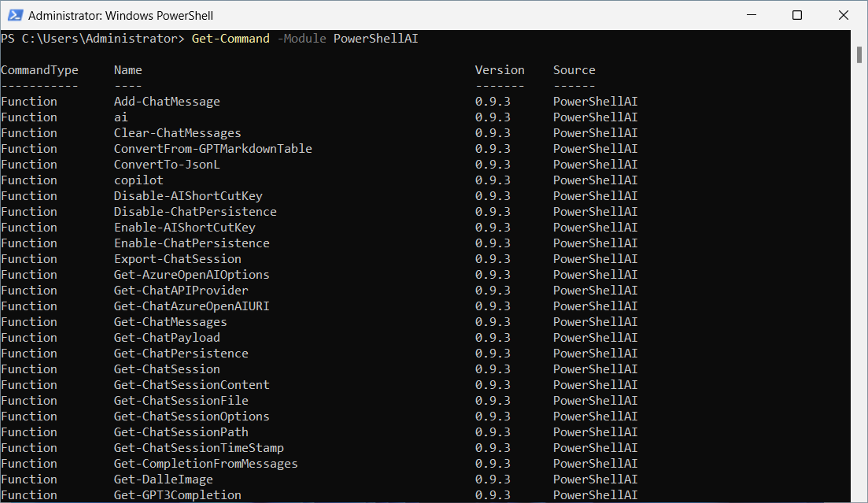Screen dimensions: 868x503
Task: Select the Add-ChatMessage function name
Action: (167, 102)
